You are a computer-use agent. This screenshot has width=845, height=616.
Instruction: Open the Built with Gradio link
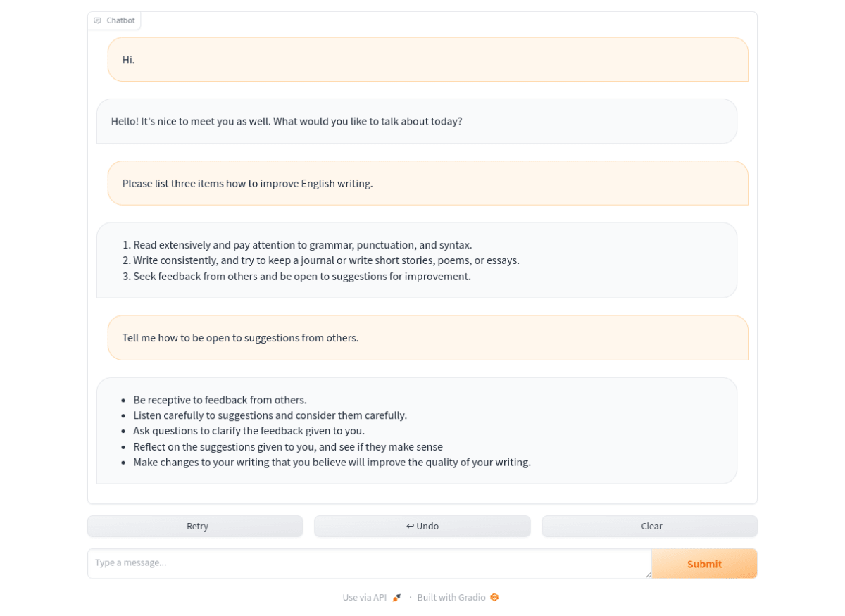[458, 597]
